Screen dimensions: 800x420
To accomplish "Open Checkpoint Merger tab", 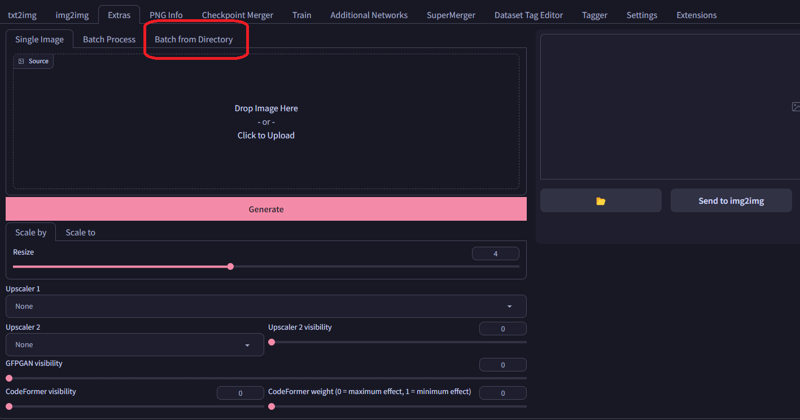I will coord(237,15).
